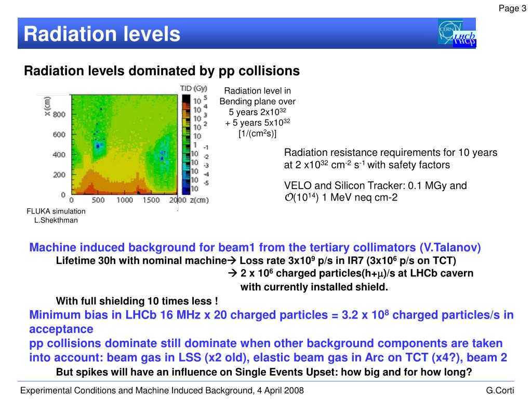This screenshot has height=399, width=532.
Task: Click the "TID (Gy)" legend label
Action: pyautogui.click(x=193, y=88)
